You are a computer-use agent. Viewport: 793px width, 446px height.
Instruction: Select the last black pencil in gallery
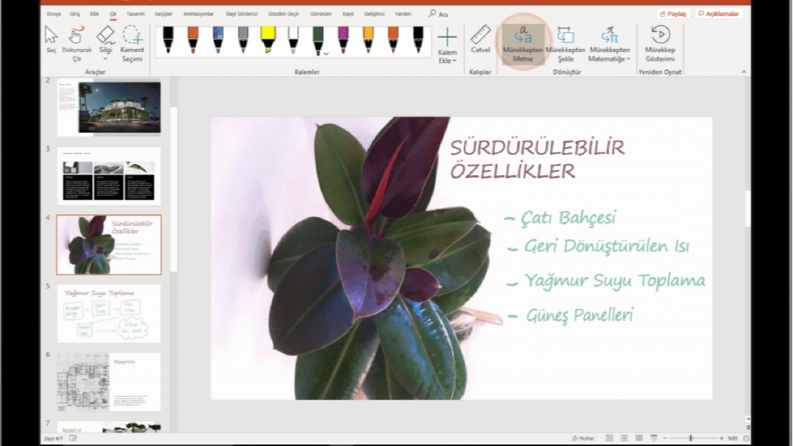(x=418, y=39)
